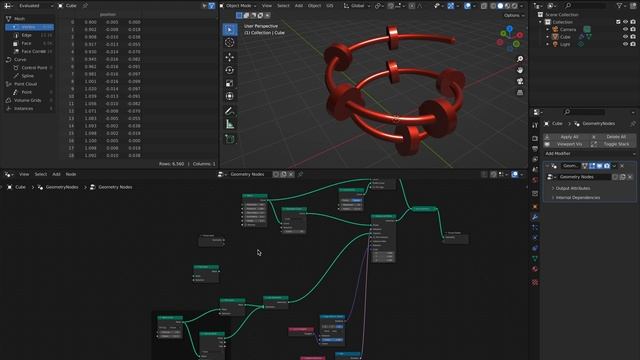Toggle modifier show in viewport button

[599, 166]
